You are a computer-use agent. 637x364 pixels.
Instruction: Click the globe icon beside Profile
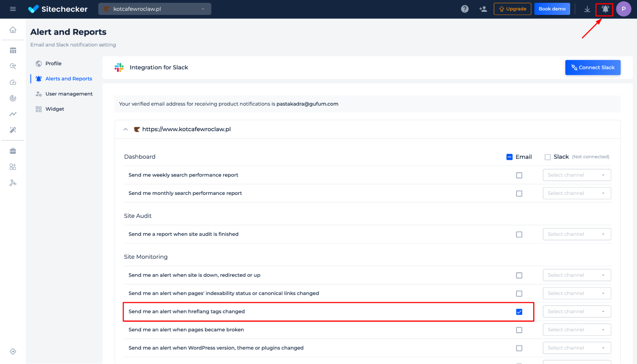[39, 64]
